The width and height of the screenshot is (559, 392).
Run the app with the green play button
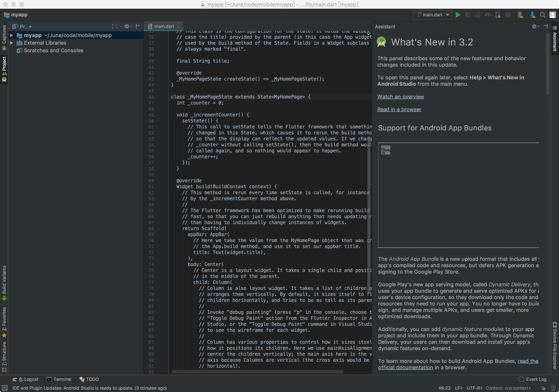458,15
